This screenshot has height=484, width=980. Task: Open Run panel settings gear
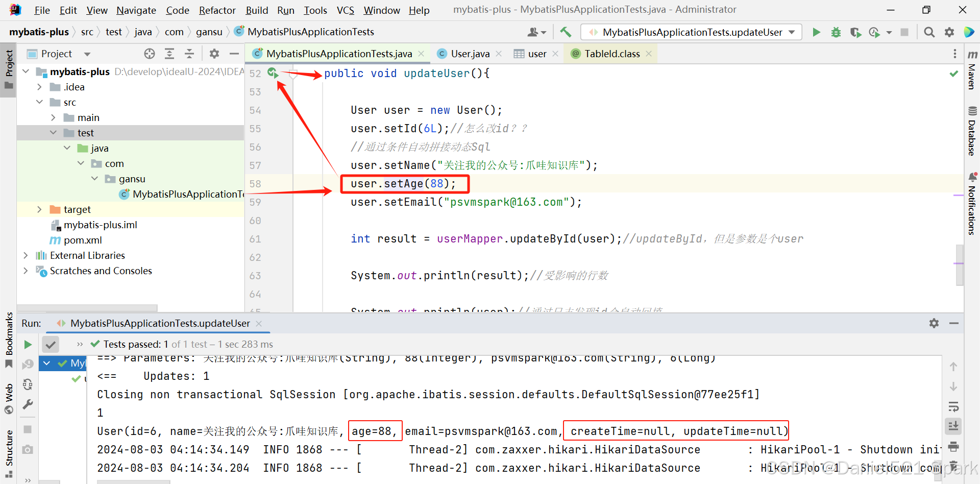(x=934, y=323)
